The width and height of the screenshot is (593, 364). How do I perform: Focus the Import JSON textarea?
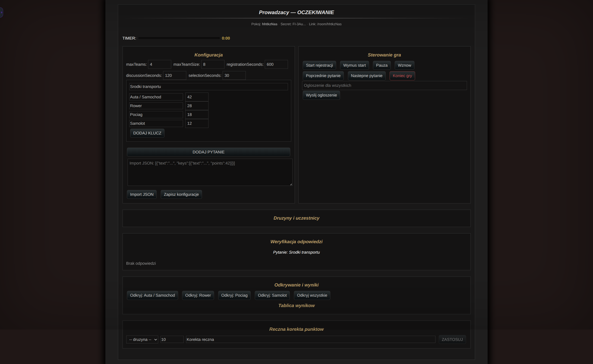[210, 172]
